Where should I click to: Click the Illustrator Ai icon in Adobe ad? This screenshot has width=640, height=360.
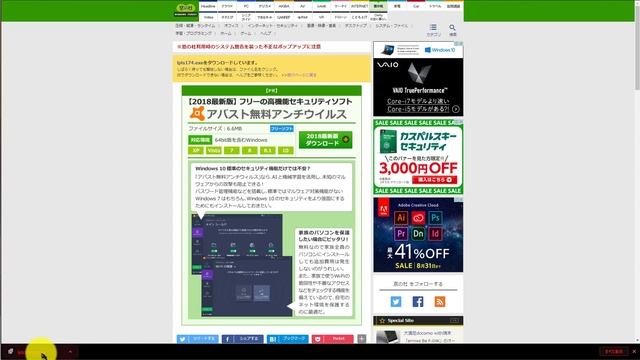(x=401, y=218)
